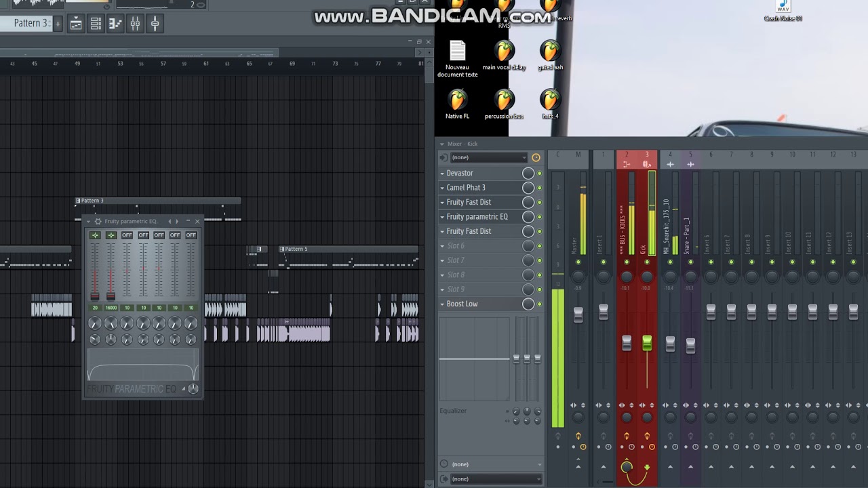Go to next preset in Fruity parametric EQ
Screen dimensions: 868x488
177,222
